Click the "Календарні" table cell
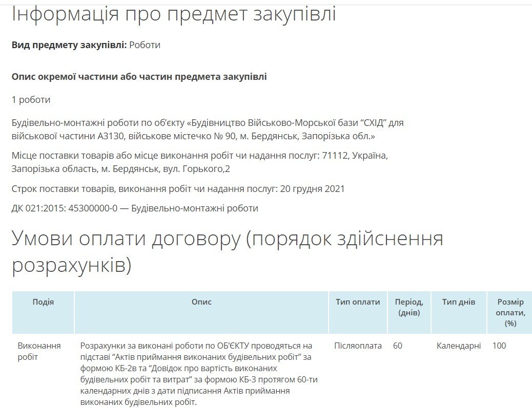This screenshot has height=408, width=532. point(459,346)
